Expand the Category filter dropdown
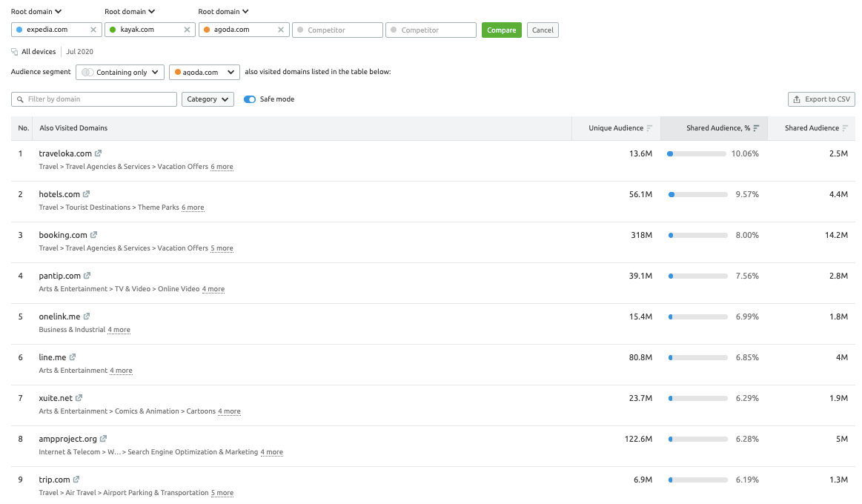The image size is (862, 504). tap(208, 99)
